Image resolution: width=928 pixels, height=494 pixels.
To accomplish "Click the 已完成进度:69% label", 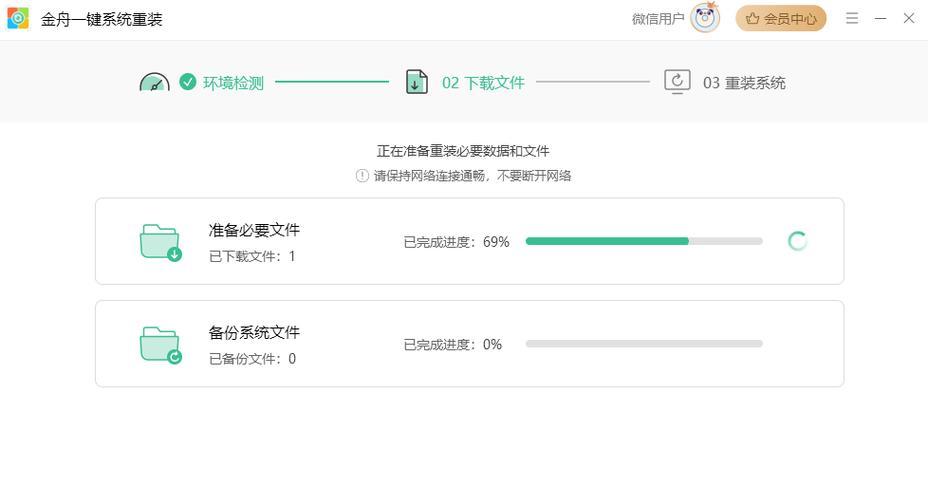I will (x=456, y=242).
